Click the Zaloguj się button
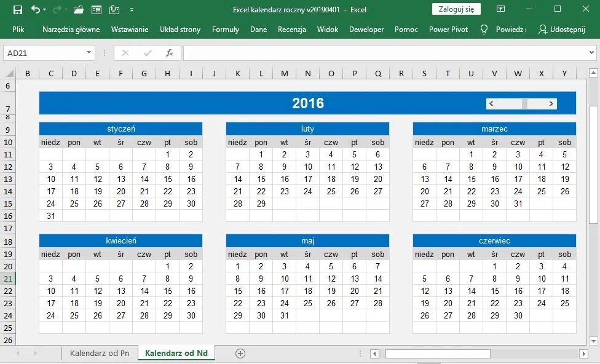Screen dimensions: 600x364 (x=456, y=9)
